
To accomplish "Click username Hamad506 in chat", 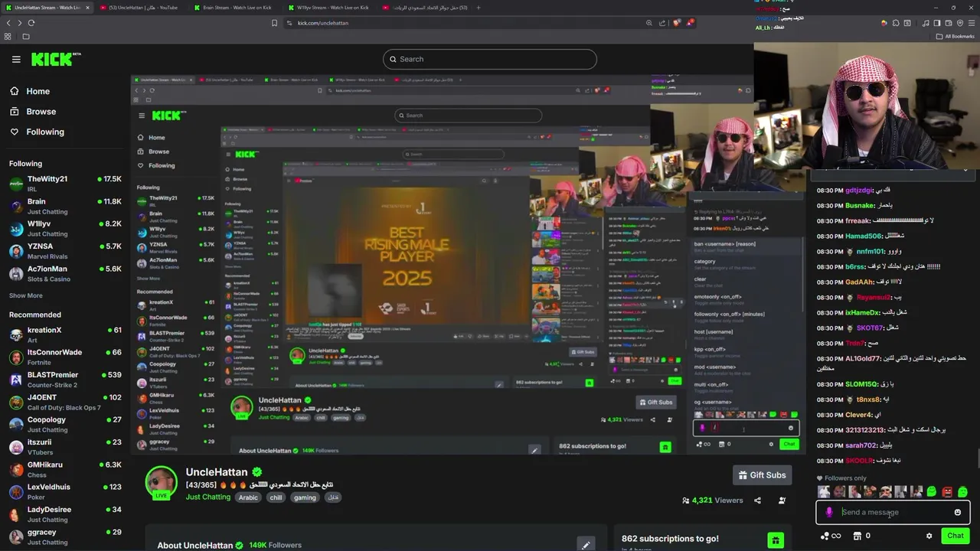I will (x=864, y=236).
